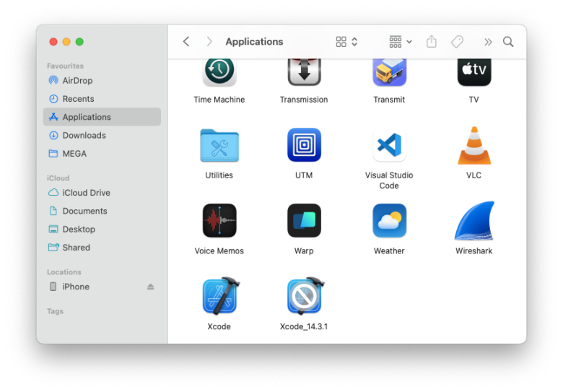
Task: Click the Search magnifier icon
Action: 508,42
